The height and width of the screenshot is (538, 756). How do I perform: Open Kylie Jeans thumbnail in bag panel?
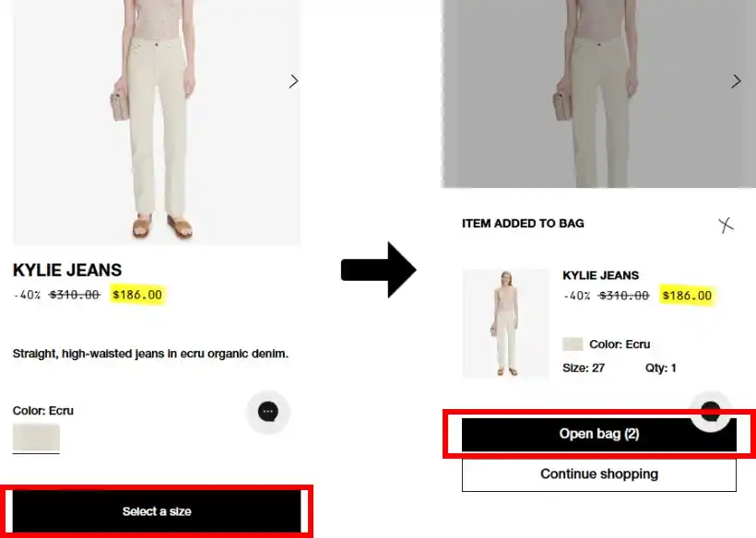(506, 323)
